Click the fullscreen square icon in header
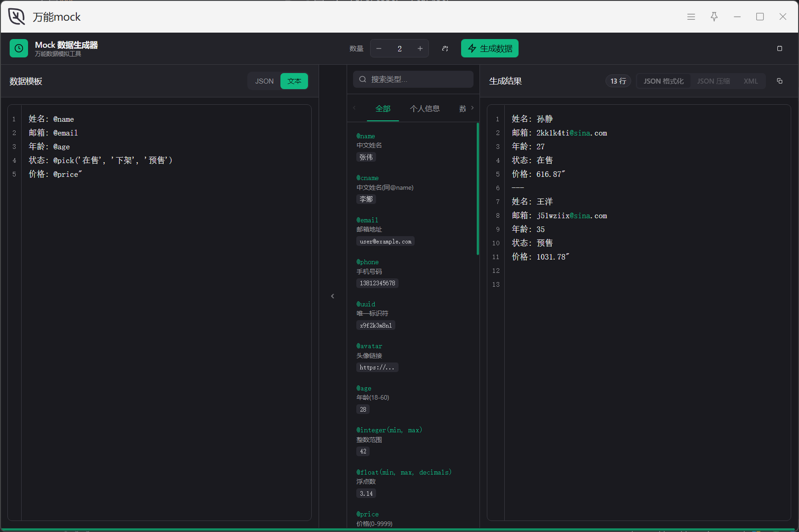 (780, 48)
